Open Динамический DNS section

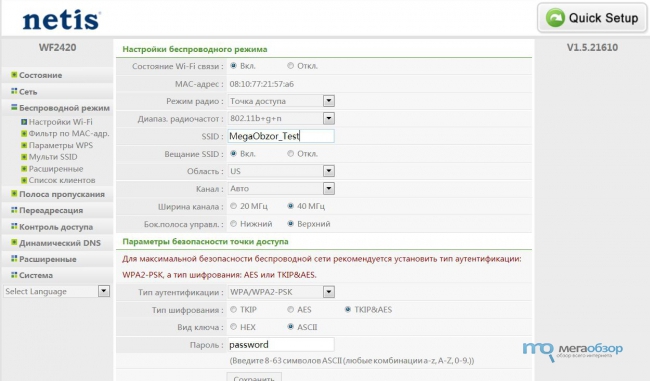[x=60, y=243]
